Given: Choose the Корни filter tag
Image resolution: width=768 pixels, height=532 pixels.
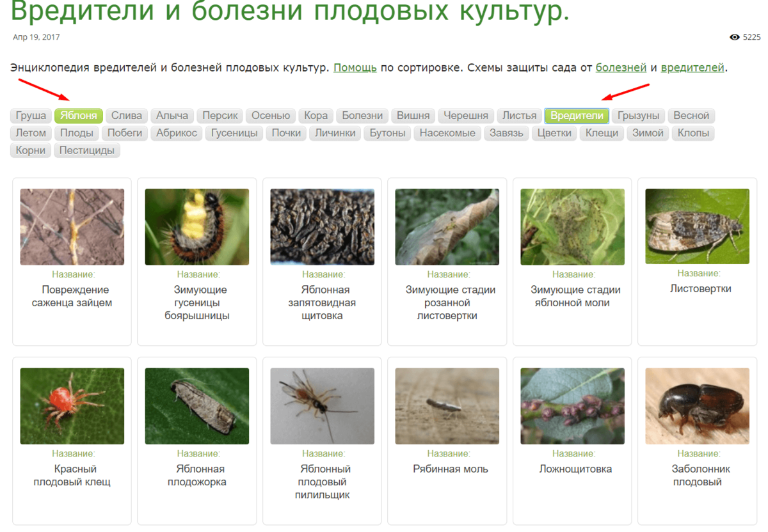Looking at the screenshot, I should pos(31,150).
